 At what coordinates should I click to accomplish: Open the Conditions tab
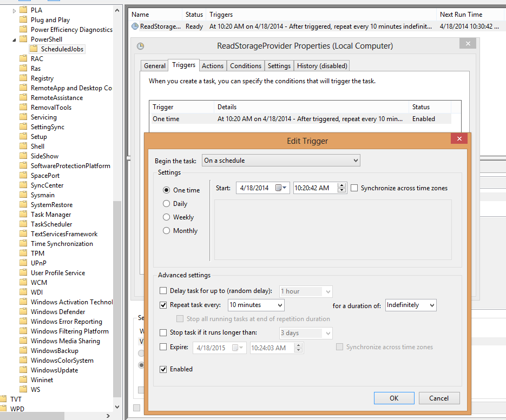(245, 66)
